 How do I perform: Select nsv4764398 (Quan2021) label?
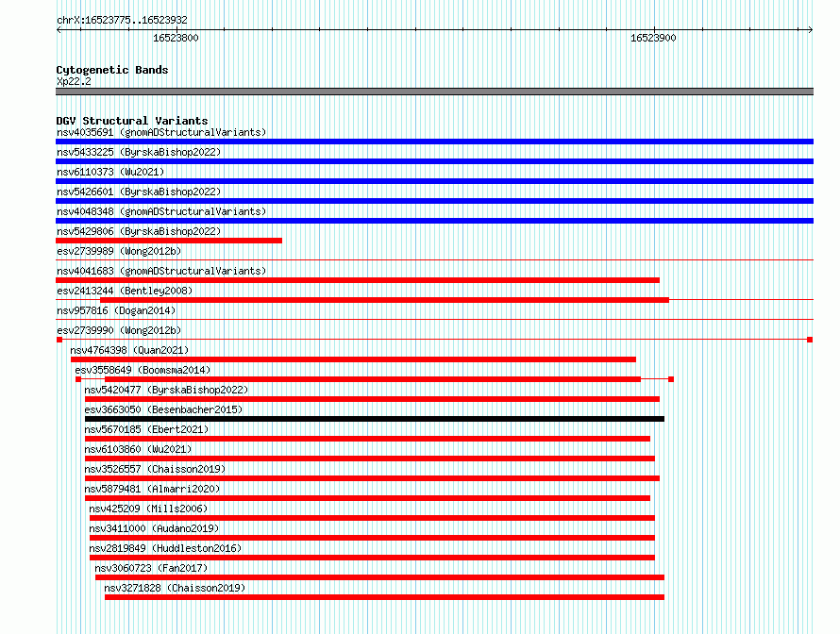(129, 350)
